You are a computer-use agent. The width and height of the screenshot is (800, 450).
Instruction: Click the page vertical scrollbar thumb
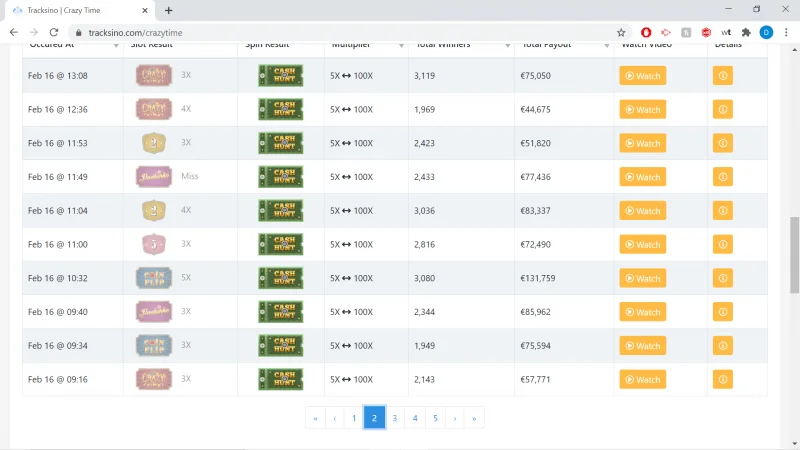click(x=794, y=255)
